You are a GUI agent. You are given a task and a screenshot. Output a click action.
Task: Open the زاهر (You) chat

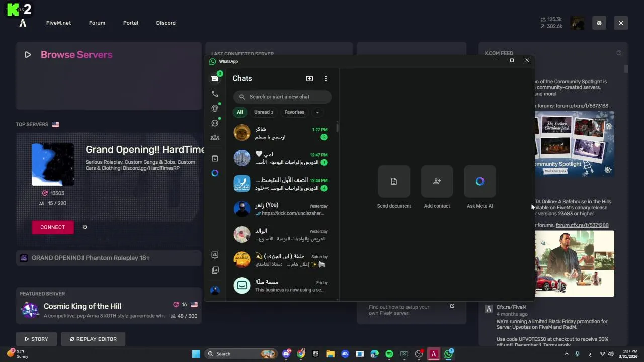pyautogui.click(x=281, y=209)
